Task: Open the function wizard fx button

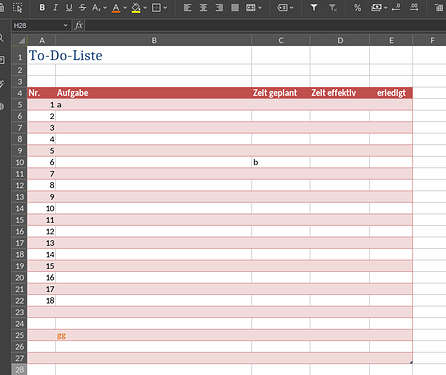Action: (x=78, y=25)
